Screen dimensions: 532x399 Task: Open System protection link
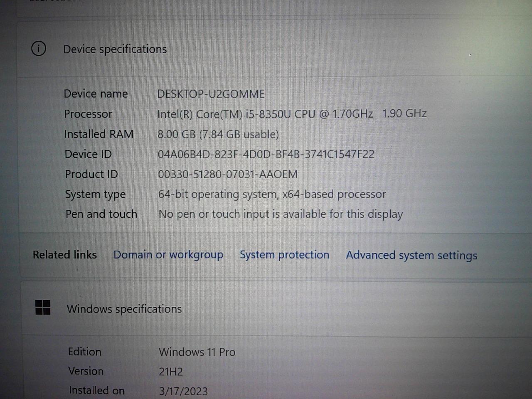click(x=285, y=255)
